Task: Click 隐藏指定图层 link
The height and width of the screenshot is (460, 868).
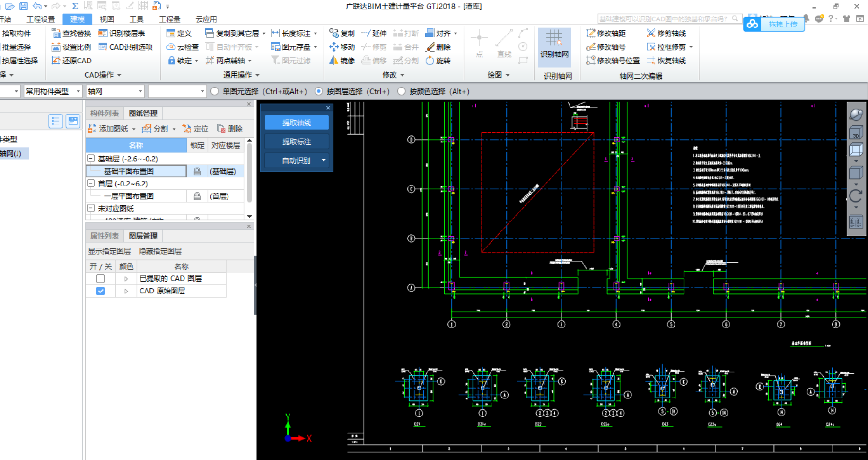Action: (x=160, y=251)
